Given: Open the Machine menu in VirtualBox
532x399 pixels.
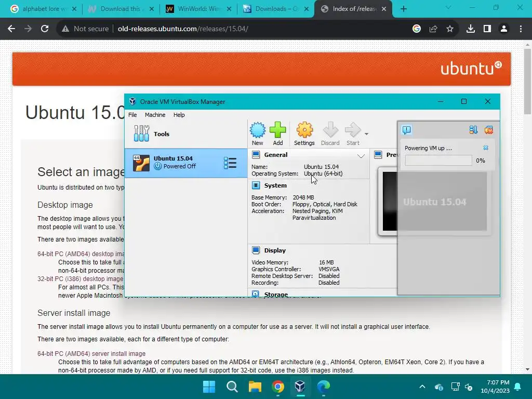Looking at the screenshot, I should click(x=155, y=115).
